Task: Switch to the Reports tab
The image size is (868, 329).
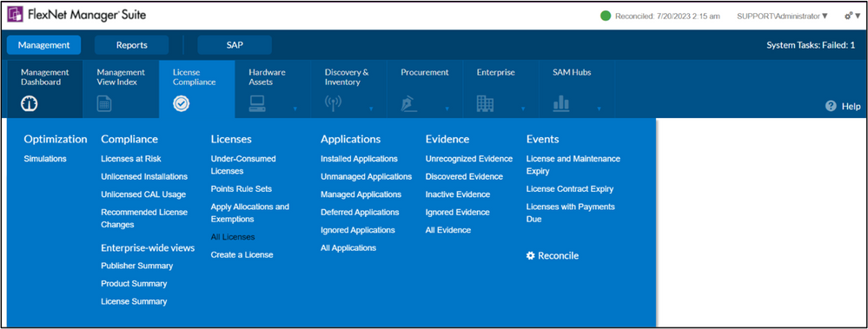Action: click(132, 45)
